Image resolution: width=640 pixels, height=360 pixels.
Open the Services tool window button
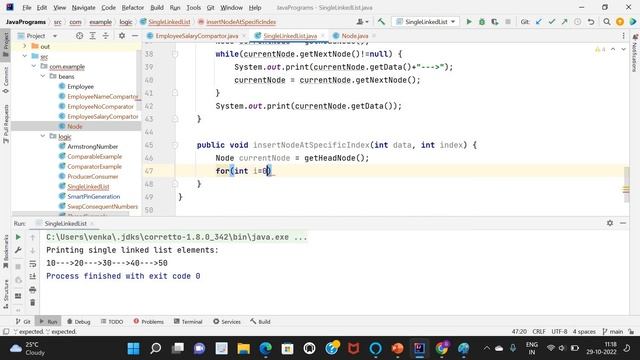click(x=227, y=322)
